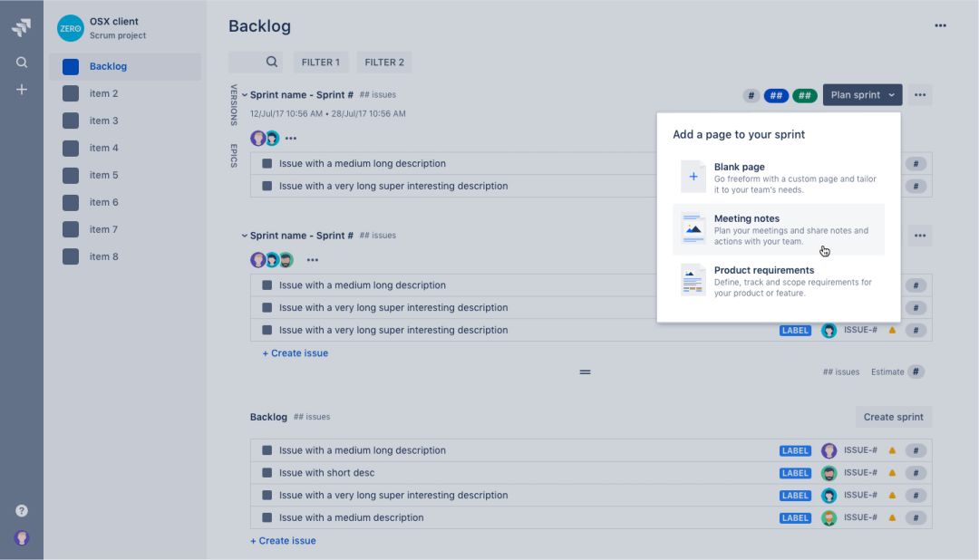
Task: Click the OSX client project avatar
Action: tap(71, 28)
